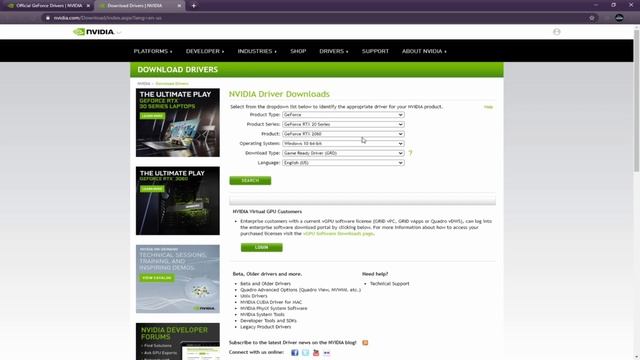This screenshot has width=640, height=360.
Task: Expand the Product dropdown
Action: (343, 134)
